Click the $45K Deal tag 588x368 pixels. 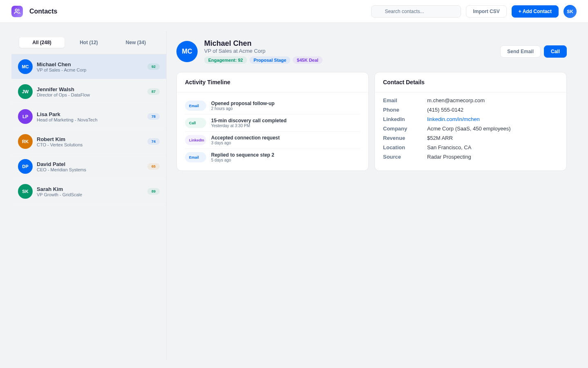pyautogui.click(x=307, y=60)
